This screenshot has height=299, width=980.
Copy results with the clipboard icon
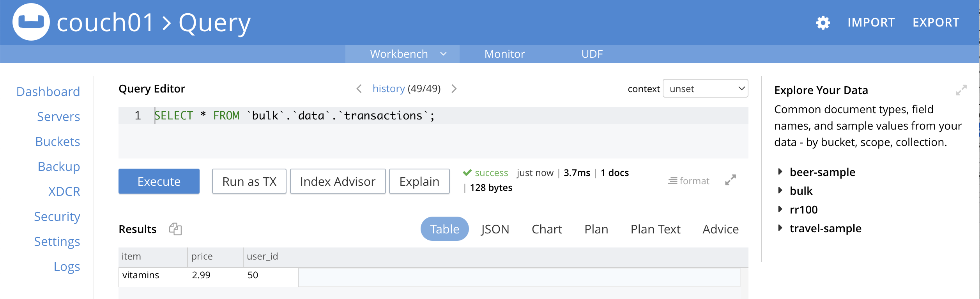click(175, 229)
